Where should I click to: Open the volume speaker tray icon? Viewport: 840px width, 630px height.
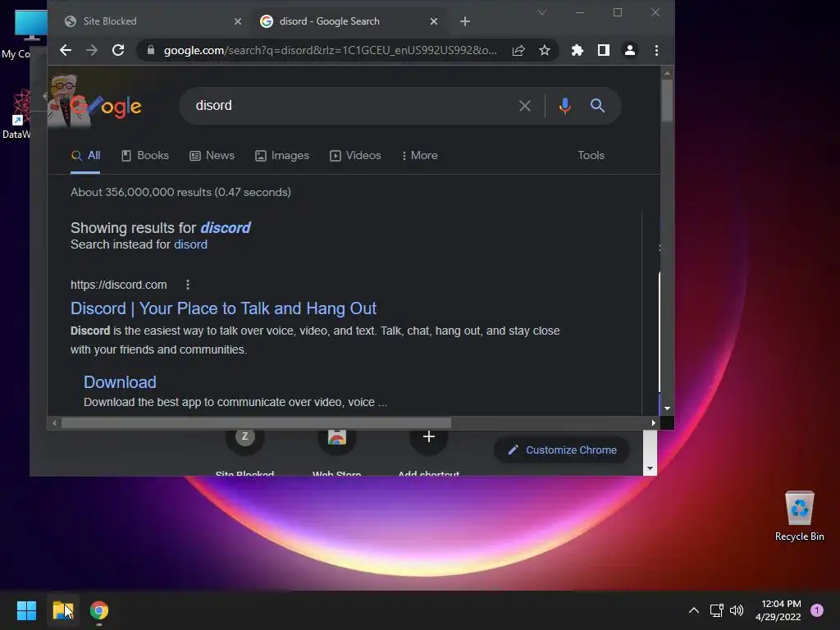[x=737, y=610]
